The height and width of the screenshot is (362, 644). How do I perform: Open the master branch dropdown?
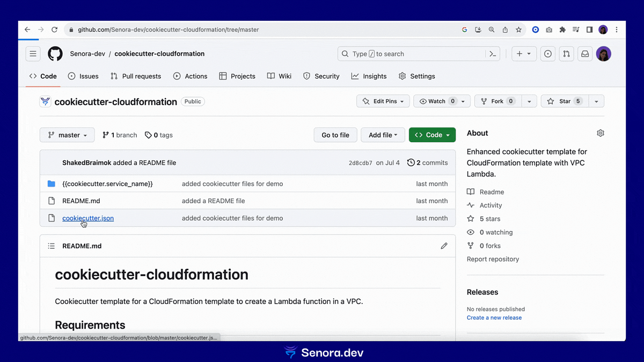pos(67,135)
